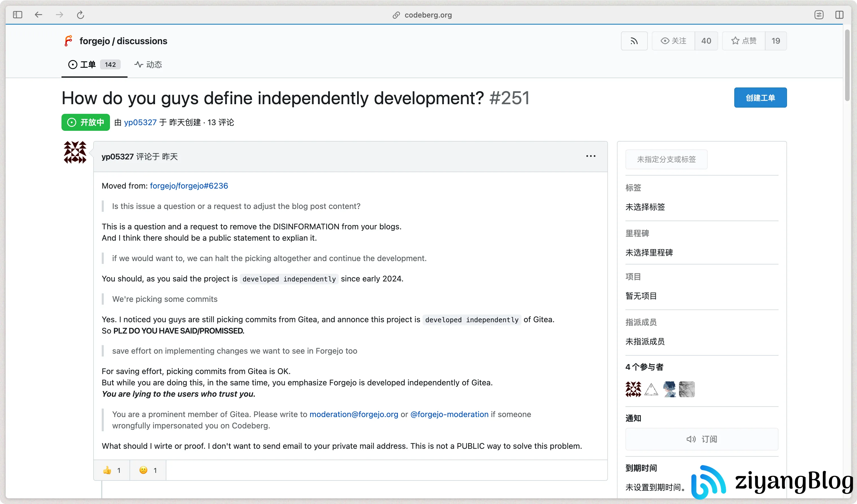Reload the current Codeberg page

pyautogui.click(x=80, y=15)
